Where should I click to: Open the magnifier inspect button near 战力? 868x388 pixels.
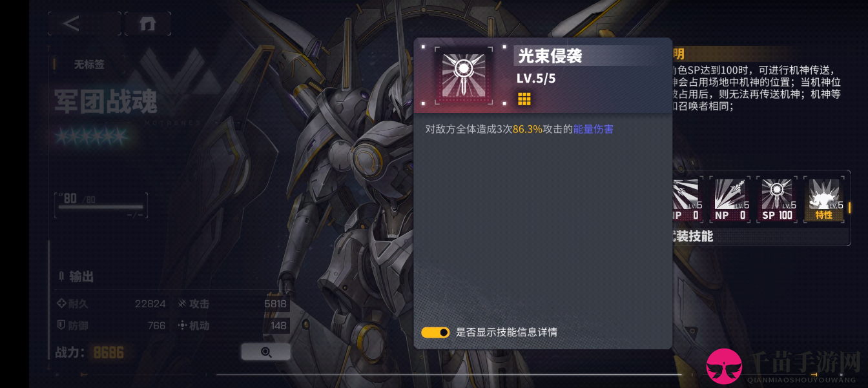(265, 352)
